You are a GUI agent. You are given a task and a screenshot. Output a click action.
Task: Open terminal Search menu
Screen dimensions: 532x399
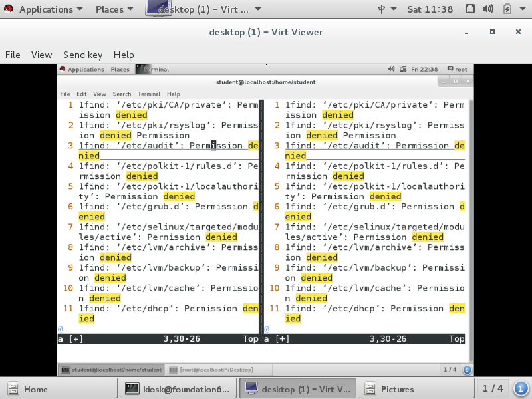point(122,94)
